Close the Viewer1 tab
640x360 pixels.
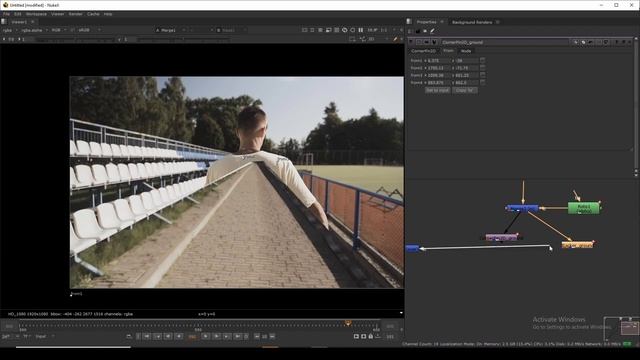(33, 22)
